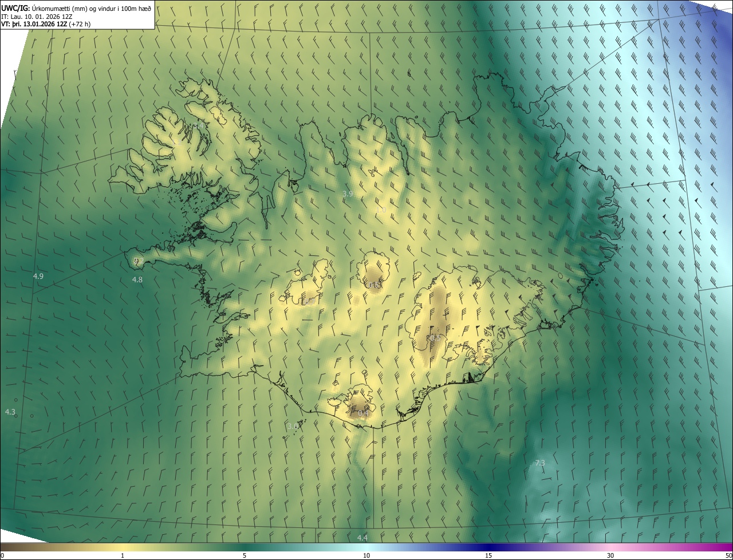Screen dimensions: 733x560
Task: Click the color scale tick label 15
Action: tap(488, 556)
